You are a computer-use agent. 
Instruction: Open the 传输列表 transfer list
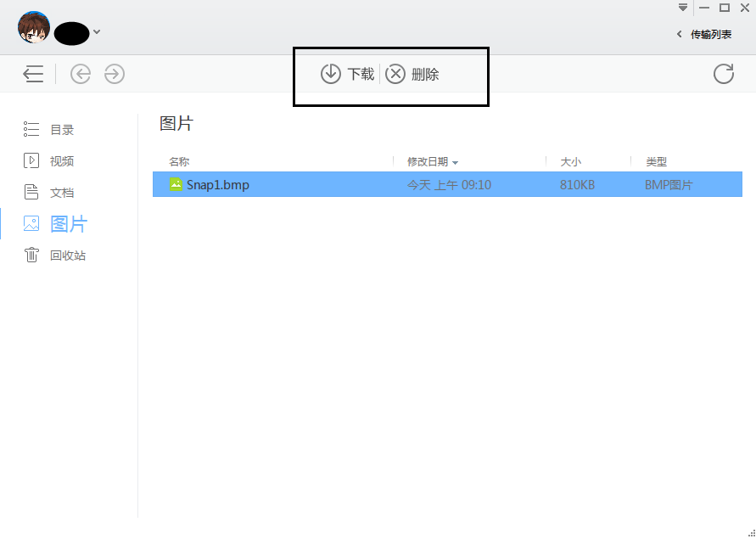tap(704, 34)
